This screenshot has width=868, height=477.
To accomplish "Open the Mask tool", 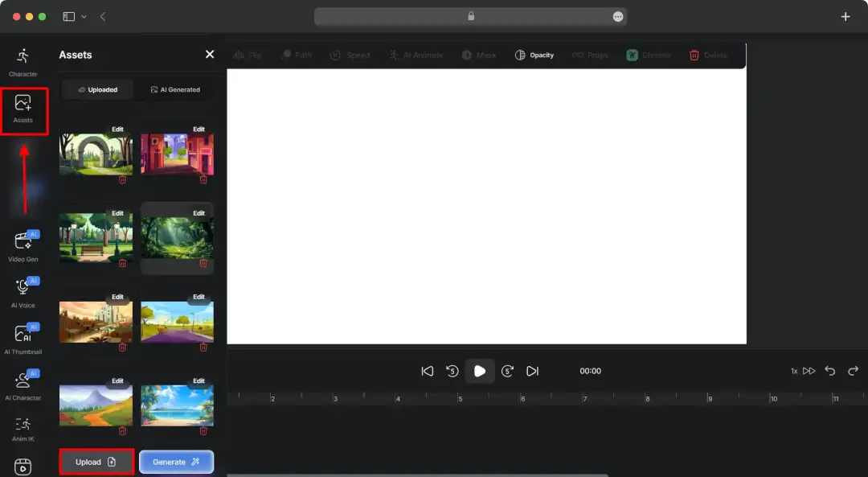I will [x=478, y=55].
